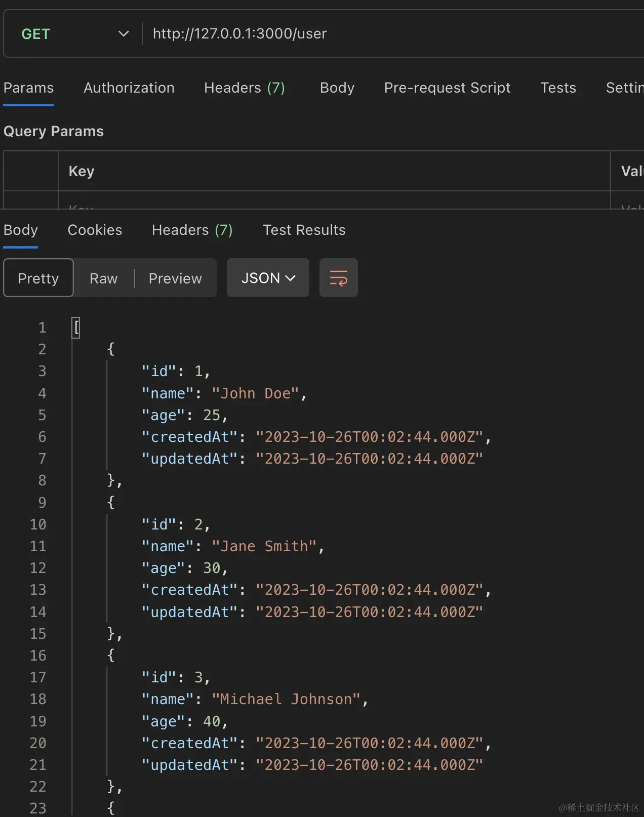Screen dimensions: 644x817
Task: Click the "age": 25 line
Action: [x=185, y=415]
